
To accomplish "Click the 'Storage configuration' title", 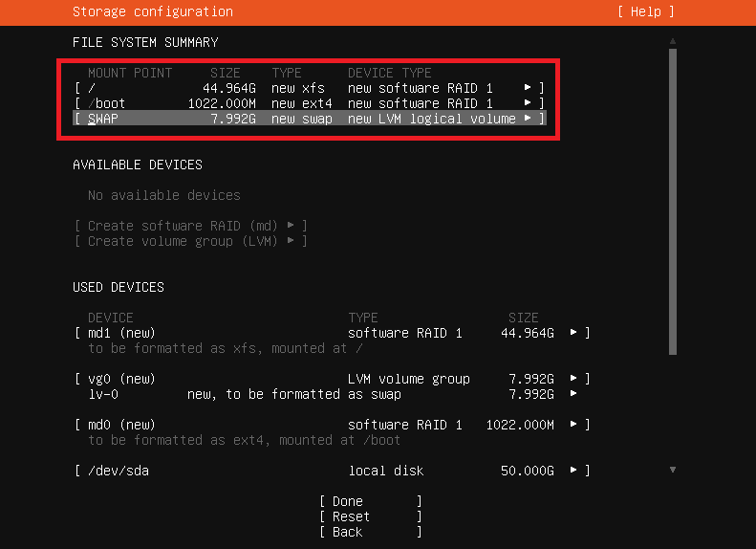I will (x=153, y=11).
